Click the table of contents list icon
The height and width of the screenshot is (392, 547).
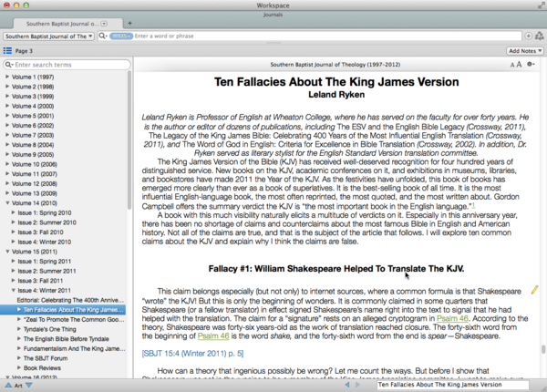tap(7, 51)
